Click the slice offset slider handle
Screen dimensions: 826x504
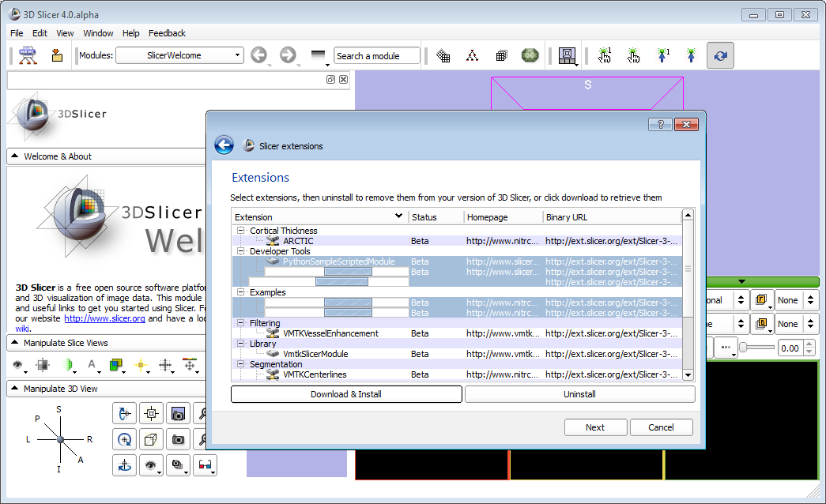point(743,348)
